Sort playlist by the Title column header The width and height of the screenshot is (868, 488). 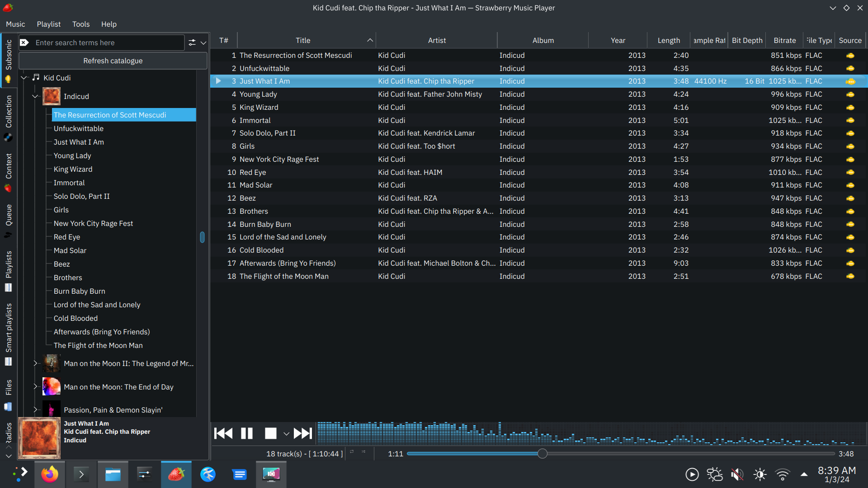(x=306, y=40)
